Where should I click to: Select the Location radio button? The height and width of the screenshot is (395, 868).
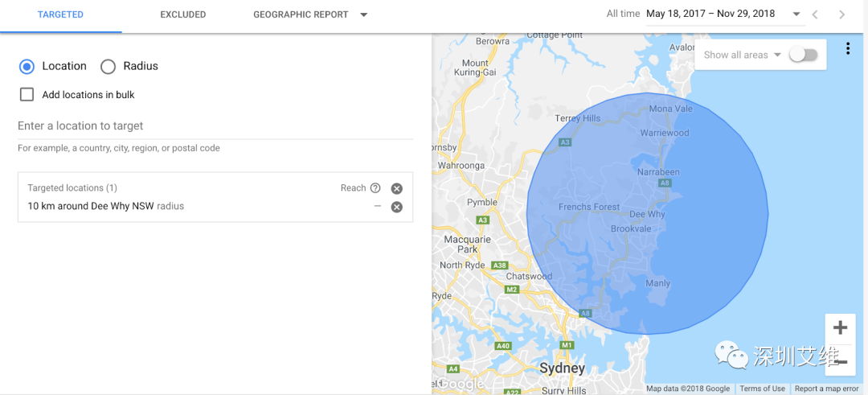pos(27,66)
